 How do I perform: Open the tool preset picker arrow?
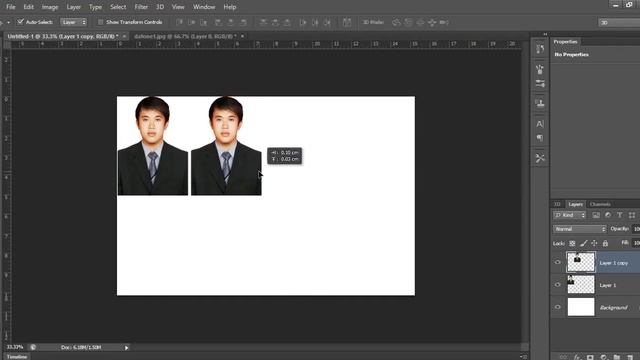8,22
